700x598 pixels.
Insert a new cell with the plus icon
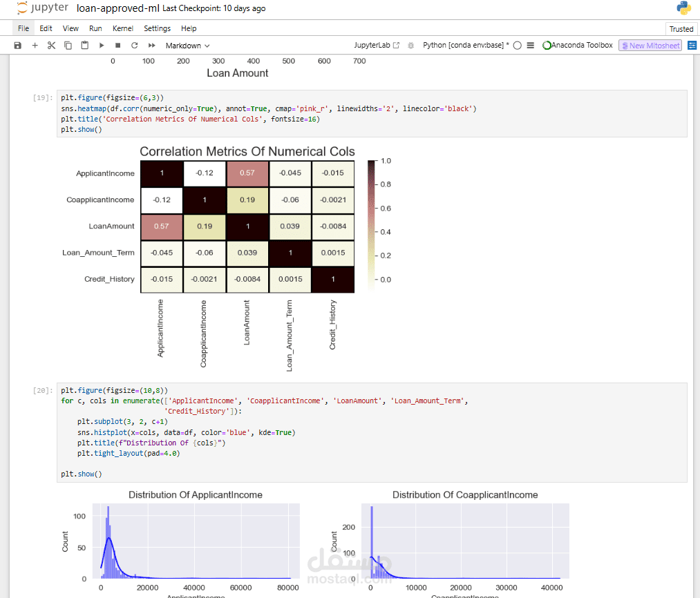[35, 46]
